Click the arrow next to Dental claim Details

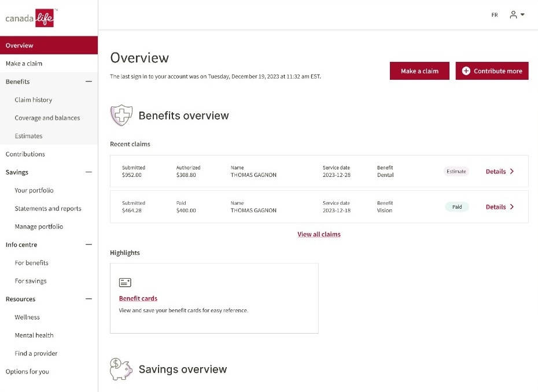coord(512,172)
